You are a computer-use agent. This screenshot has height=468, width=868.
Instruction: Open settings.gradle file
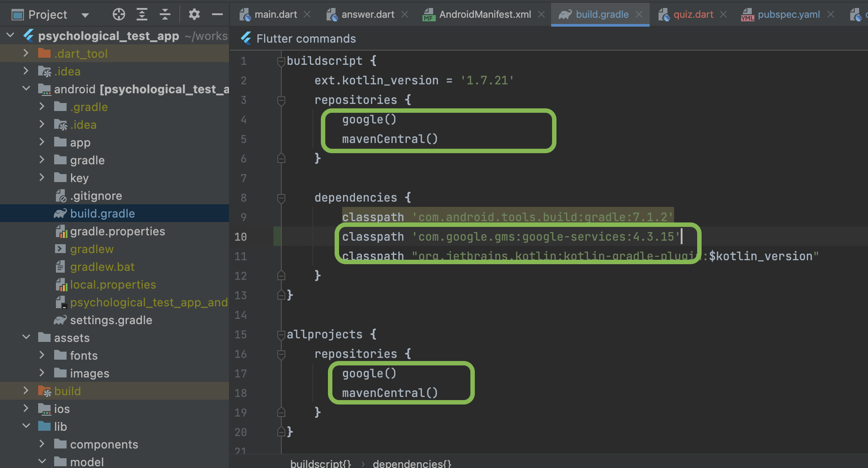[114, 320]
